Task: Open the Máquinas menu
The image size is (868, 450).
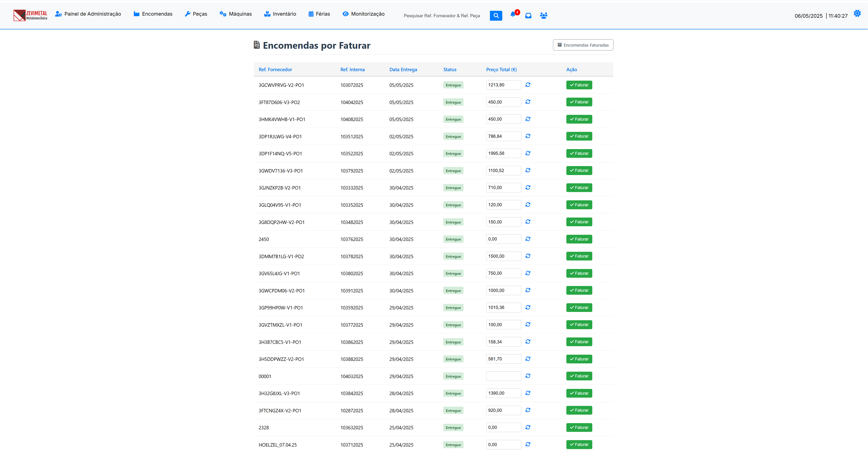Action: pos(236,14)
